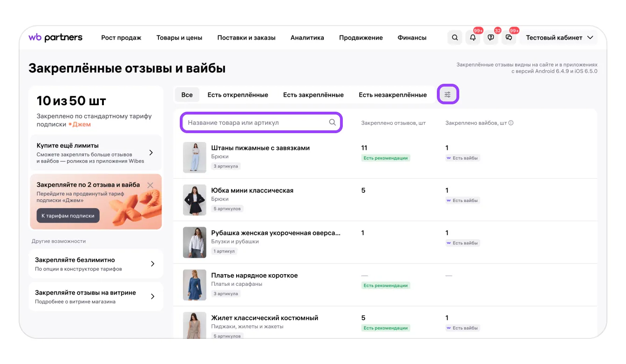Click the wb partners logo
This screenshot has width=626, height=364.
tap(55, 38)
